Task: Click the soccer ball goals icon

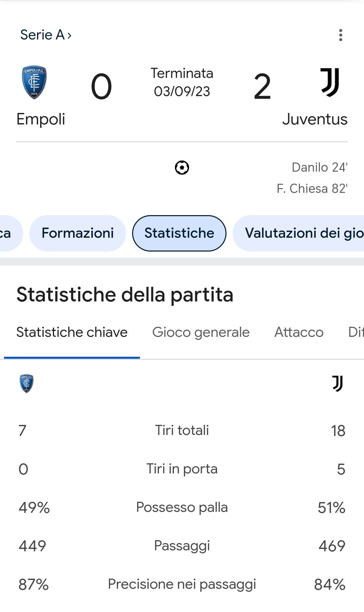Action: pos(182,168)
